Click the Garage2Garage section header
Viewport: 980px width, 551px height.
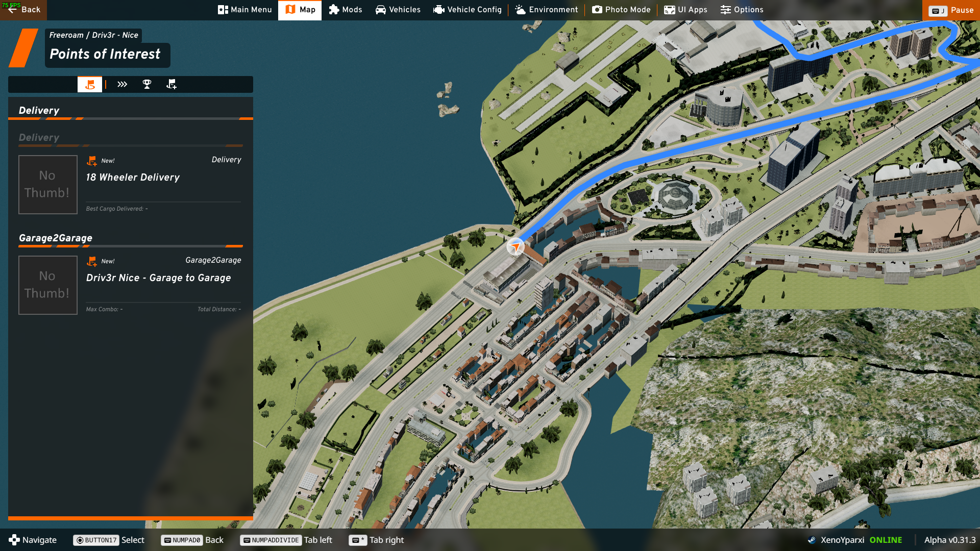56,238
